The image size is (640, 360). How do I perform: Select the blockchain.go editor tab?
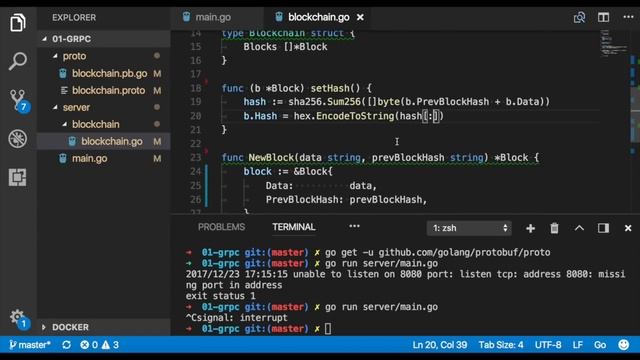click(x=319, y=17)
